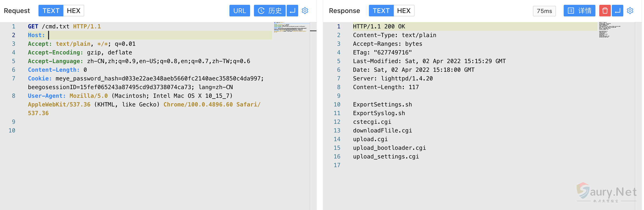Click the Cookie header line in request
The height and width of the screenshot is (210, 644).
(145, 79)
